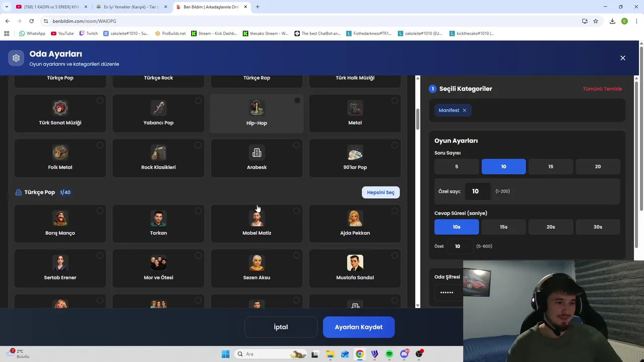Pick the 90'lar Pop icon
This screenshot has width=644, height=362.
355,152
